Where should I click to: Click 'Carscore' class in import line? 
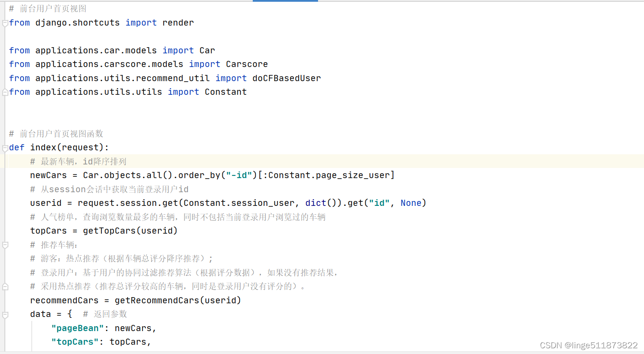[247, 64]
